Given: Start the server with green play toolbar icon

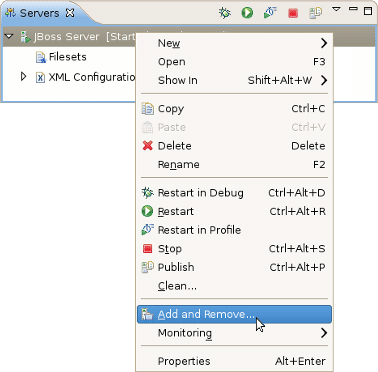Looking at the screenshot, I should (x=247, y=13).
